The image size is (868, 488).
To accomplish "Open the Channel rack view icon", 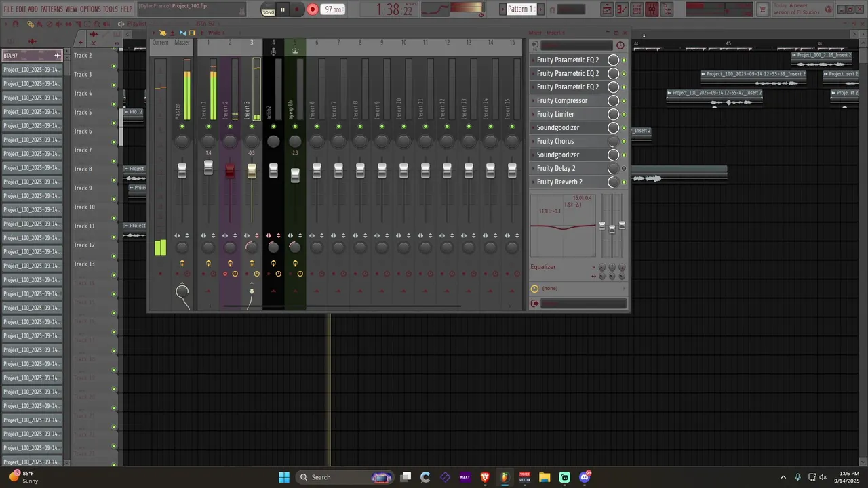I will pos(637,9).
